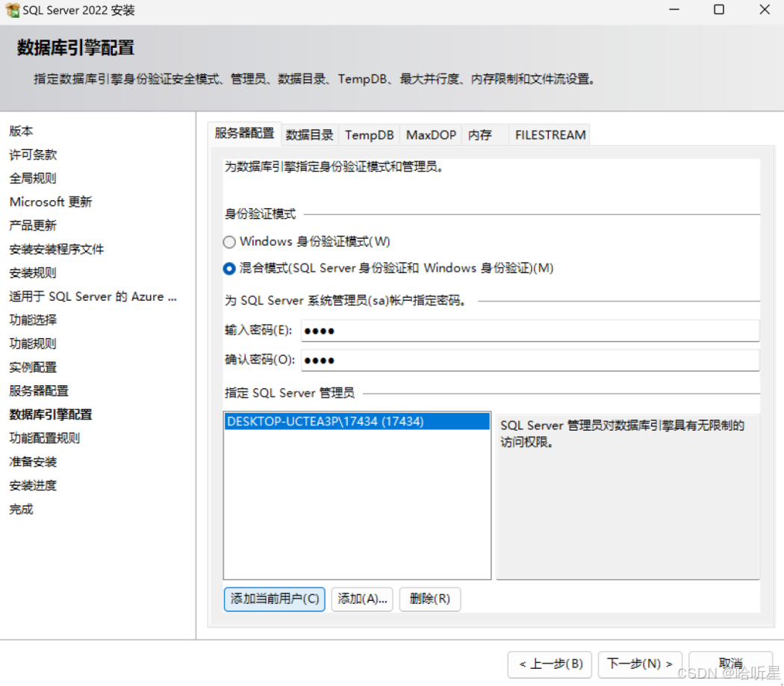This screenshot has height=686, width=784.
Task: Click Microsoft 更新 step in sidebar
Action: pyautogui.click(x=51, y=202)
